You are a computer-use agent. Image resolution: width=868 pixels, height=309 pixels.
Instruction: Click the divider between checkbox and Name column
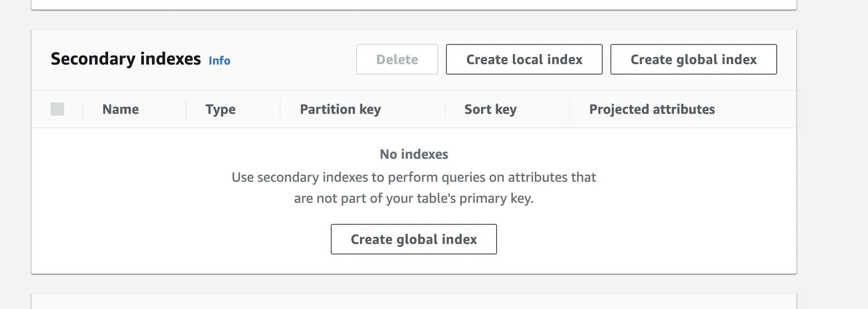(x=83, y=109)
